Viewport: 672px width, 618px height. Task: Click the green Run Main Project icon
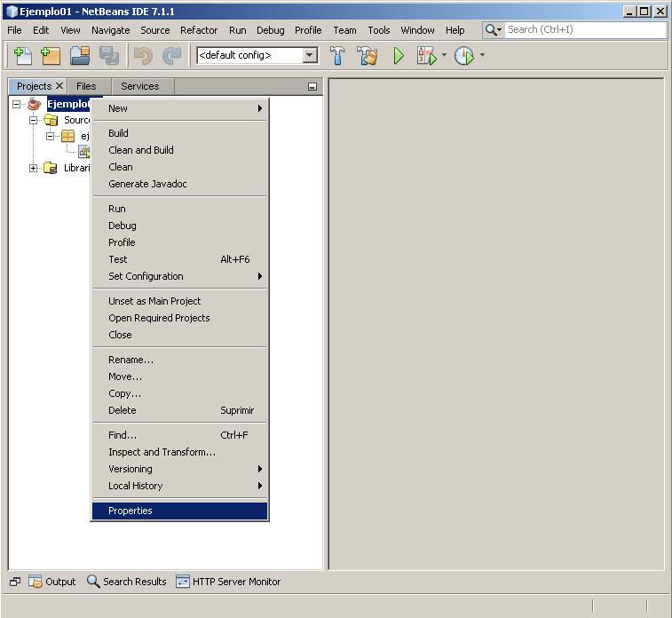399,56
